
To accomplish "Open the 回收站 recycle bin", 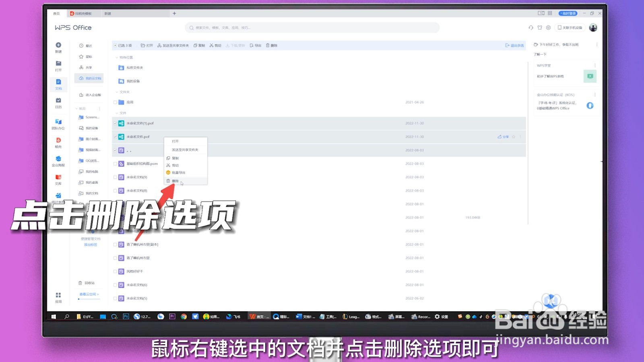I will coord(87,283).
